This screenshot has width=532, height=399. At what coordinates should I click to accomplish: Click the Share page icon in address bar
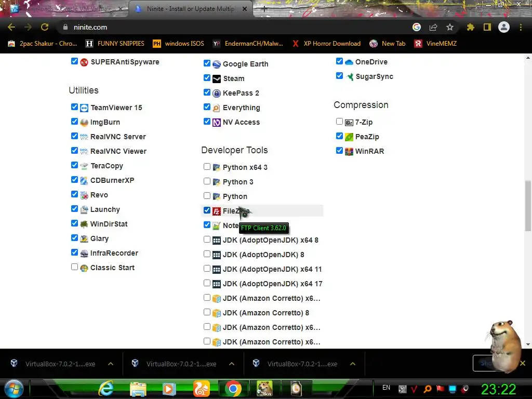(x=433, y=27)
